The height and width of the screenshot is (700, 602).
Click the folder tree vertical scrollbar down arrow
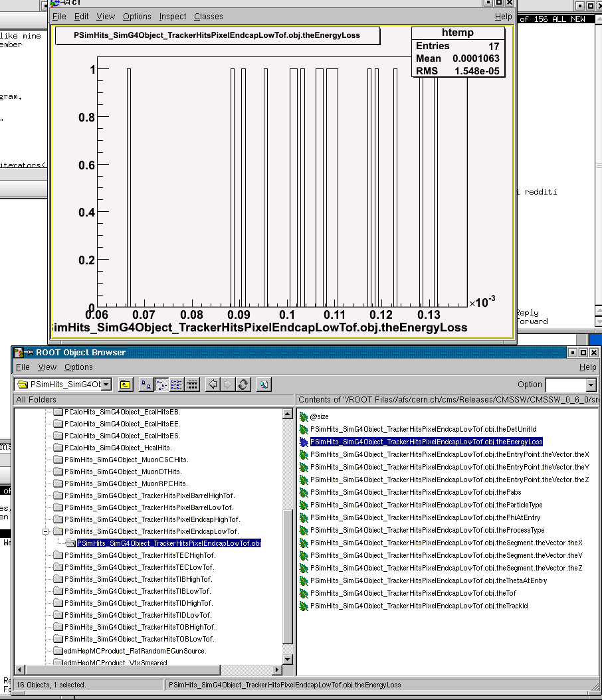(288, 659)
